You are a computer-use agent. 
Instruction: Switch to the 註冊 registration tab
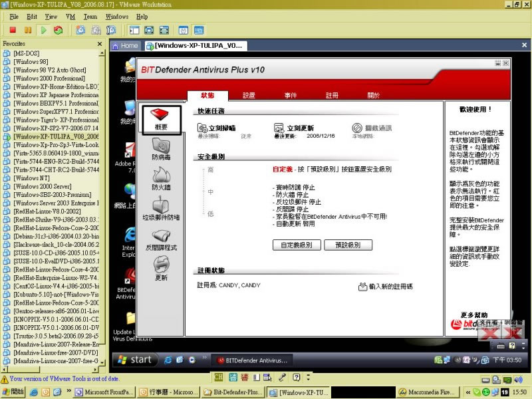(332, 95)
